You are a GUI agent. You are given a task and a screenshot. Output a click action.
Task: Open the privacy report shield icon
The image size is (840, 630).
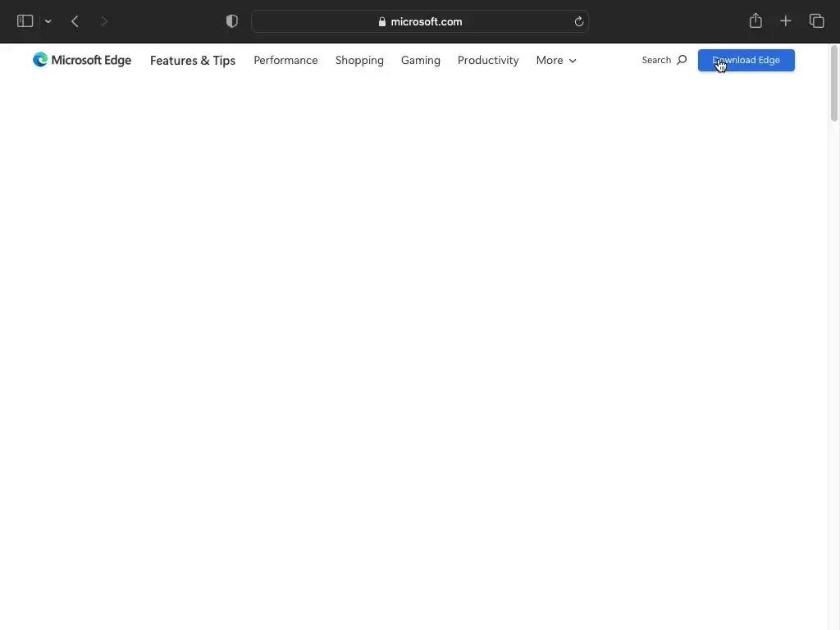coord(232,21)
